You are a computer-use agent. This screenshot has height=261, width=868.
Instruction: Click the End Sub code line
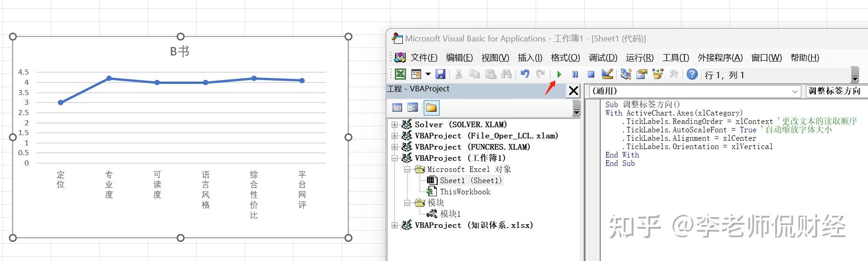coord(620,163)
